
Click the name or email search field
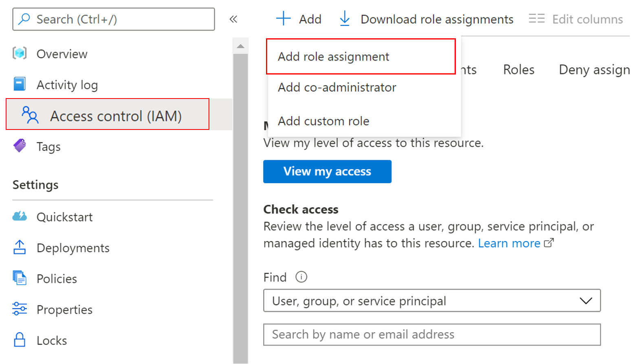432,334
